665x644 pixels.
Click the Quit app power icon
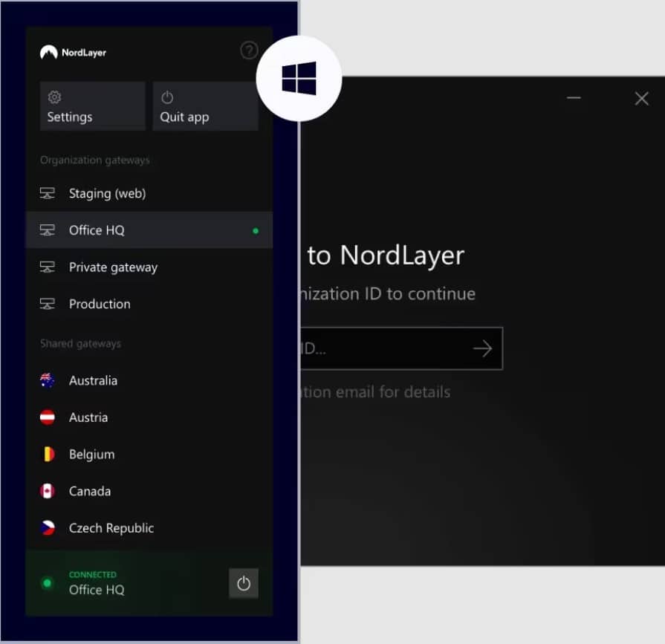167,97
